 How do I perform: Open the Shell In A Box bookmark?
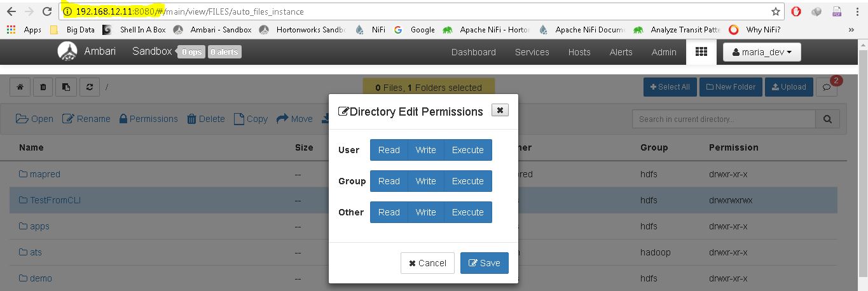pyautogui.click(x=134, y=30)
